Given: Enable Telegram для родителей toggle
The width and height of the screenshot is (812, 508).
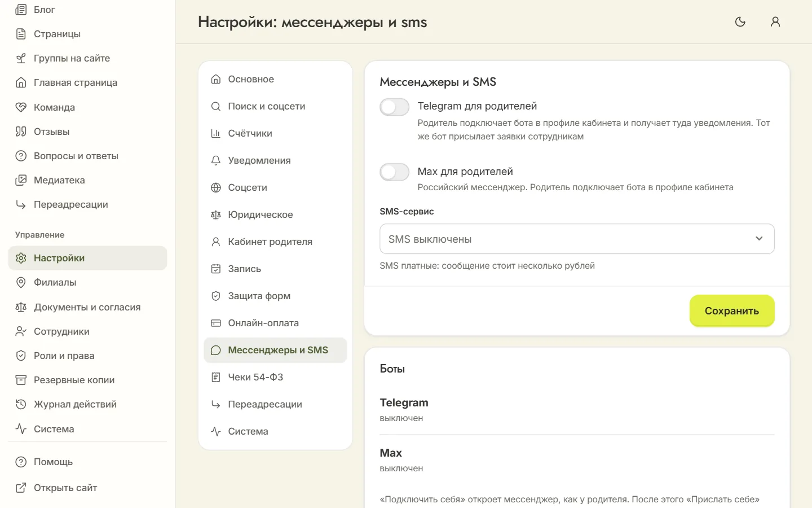Looking at the screenshot, I should [394, 107].
